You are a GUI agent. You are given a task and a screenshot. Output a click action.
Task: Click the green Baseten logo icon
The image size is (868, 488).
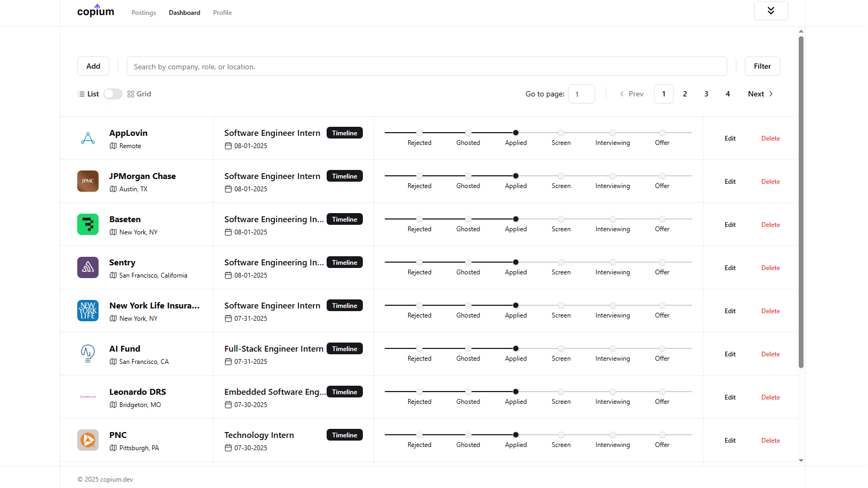88,224
